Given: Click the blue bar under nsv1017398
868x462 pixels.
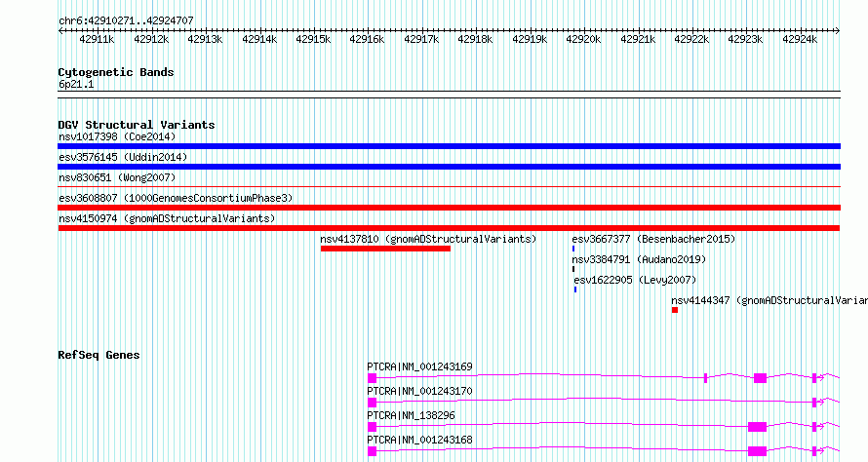Looking at the screenshot, I should coord(449,146).
